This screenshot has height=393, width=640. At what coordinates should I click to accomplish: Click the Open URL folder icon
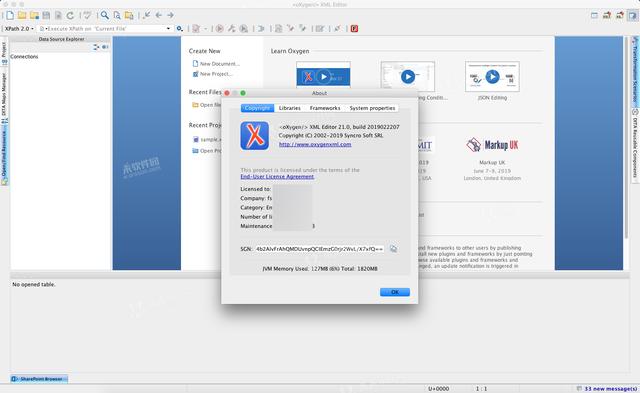[x=34, y=16]
